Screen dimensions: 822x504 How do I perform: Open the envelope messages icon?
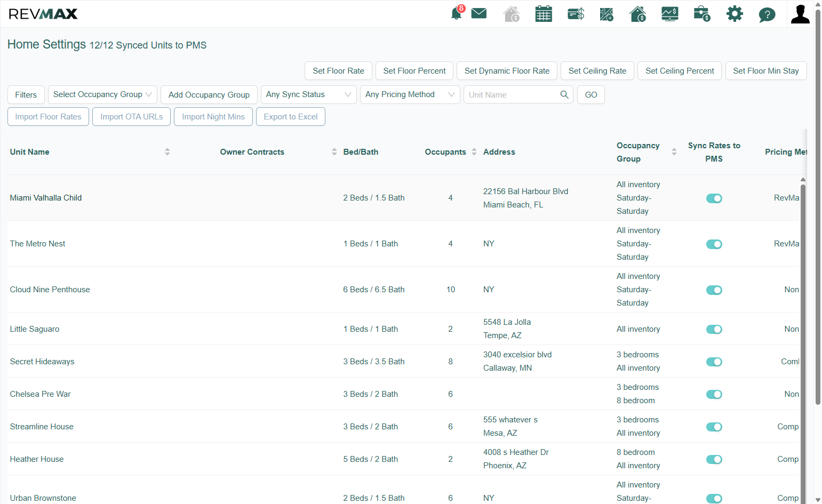[x=479, y=13]
